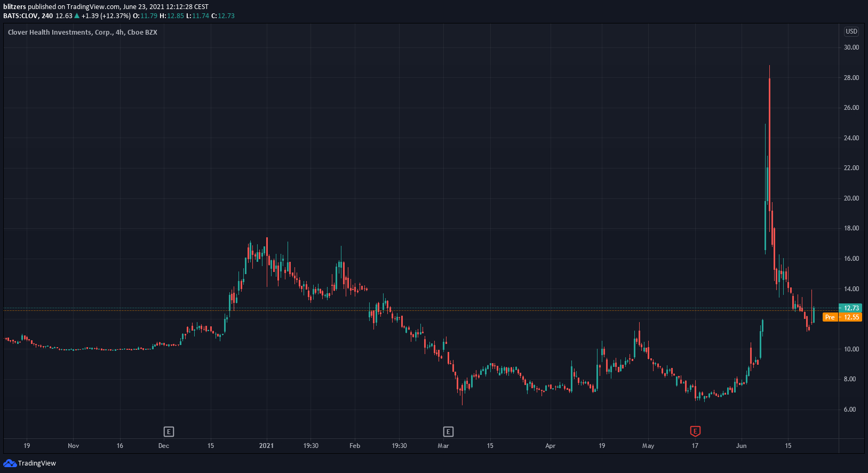
Task: Click the Jun label on time axis
Action: (741, 446)
